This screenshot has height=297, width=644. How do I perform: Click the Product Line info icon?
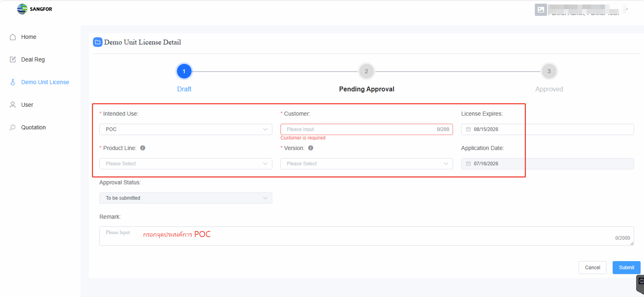click(x=143, y=148)
